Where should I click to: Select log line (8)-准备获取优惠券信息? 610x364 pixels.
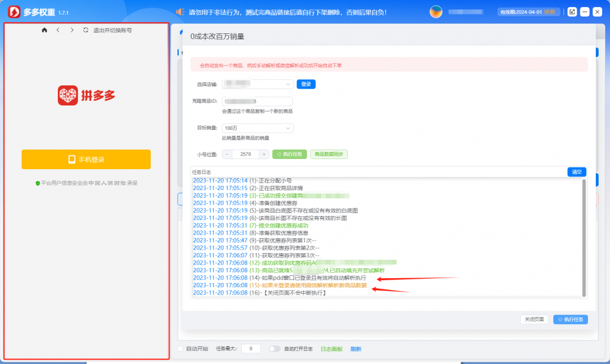click(x=251, y=233)
